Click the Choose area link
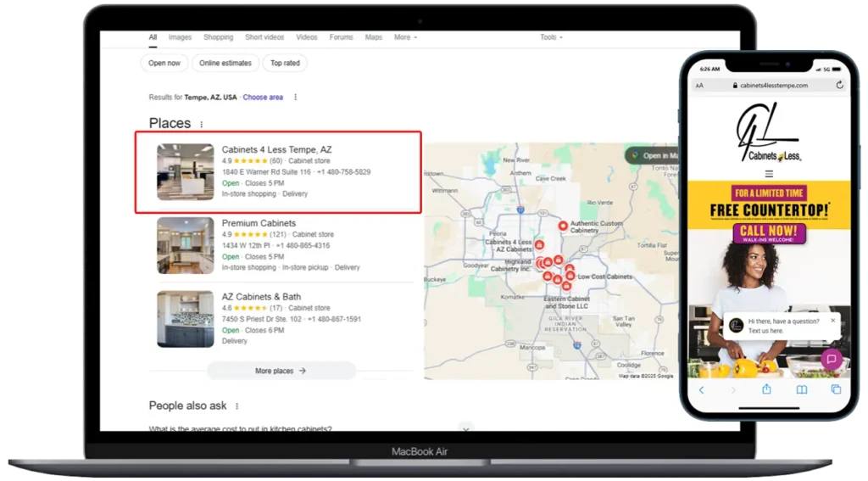This screenshot has width=868, height=481. tap(263, 98)
